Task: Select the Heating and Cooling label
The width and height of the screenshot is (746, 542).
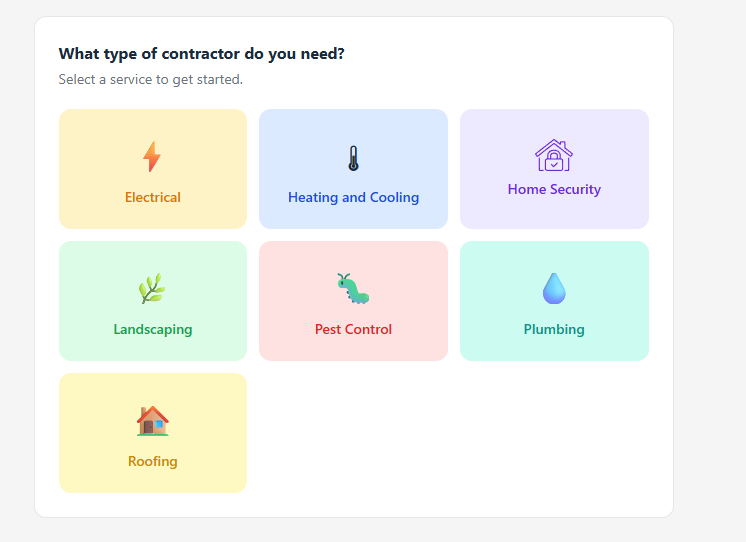Action: tap(353, 197)
